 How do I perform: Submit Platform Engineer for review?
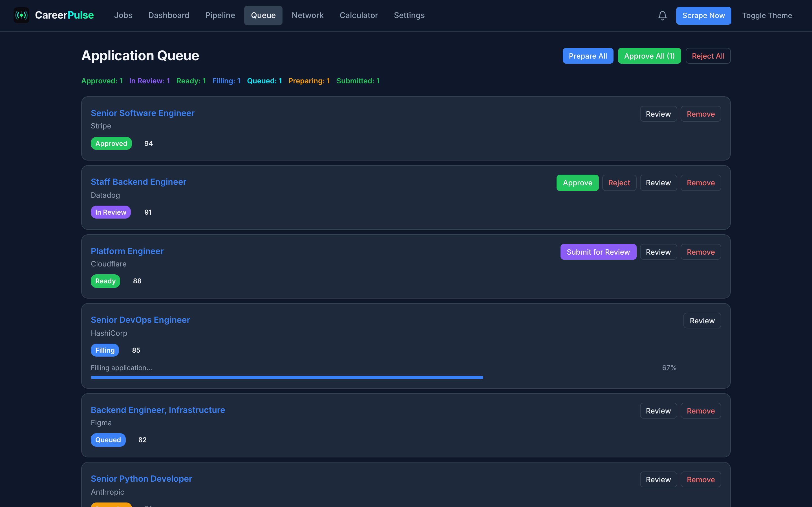(x=598, y=252)
